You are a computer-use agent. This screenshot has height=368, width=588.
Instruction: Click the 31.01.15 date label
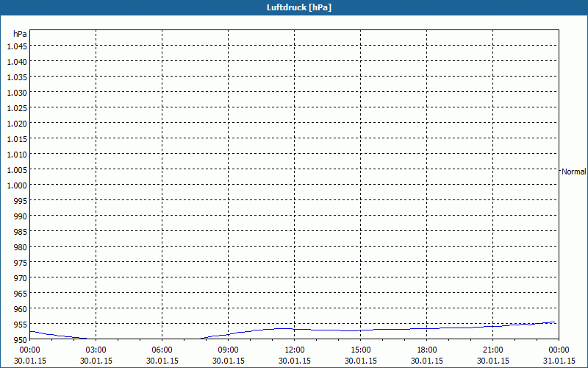[x=559, y=361]
